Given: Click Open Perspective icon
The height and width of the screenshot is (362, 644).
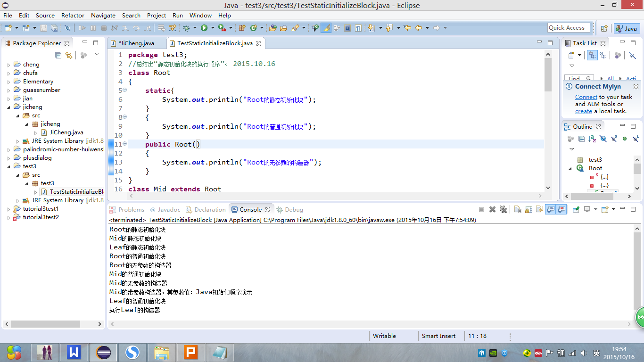Looking at the screenshot, I should coord(604,28).
